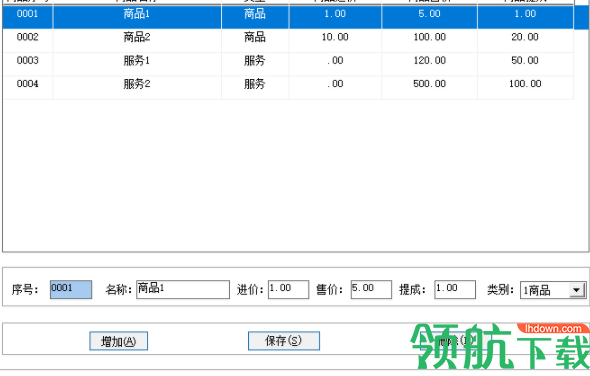This screenshot has width=590, height=376.
Task: Click the type cell 服务 in row 0004
Action: click(255, 87)
